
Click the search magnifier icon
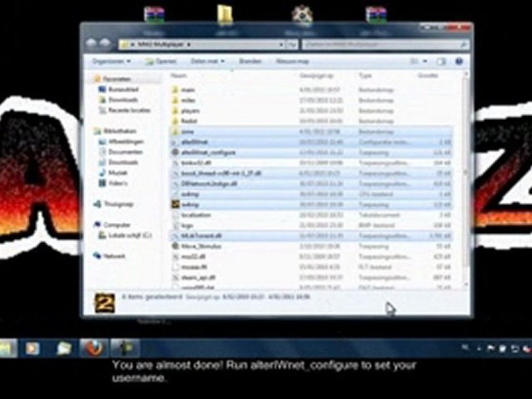tap(463, 44)
